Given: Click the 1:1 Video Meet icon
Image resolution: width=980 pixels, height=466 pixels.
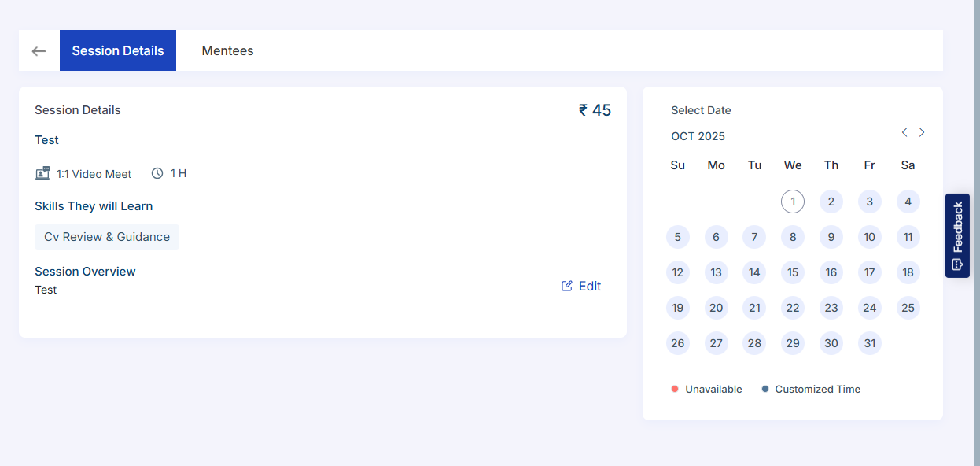Looking at the screenshot, I should (42, 173).
